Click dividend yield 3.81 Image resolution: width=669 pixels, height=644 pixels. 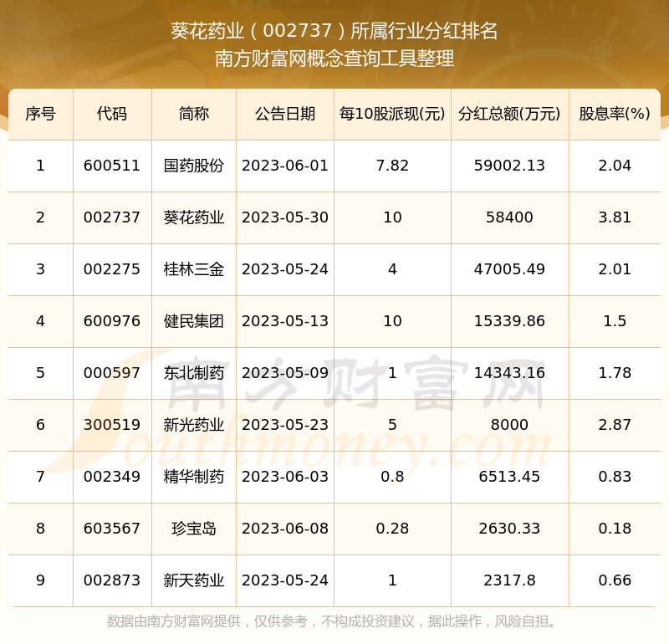[615, 217]
